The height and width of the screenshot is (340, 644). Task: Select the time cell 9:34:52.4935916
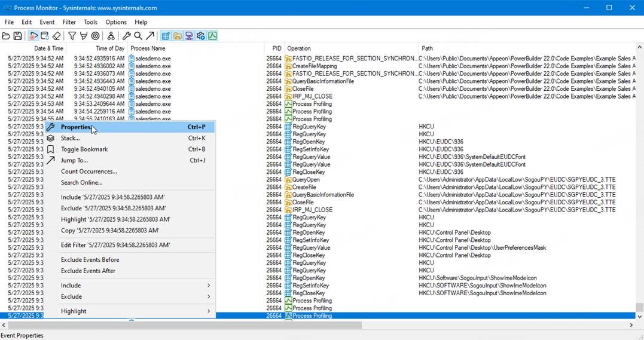click(x=99, y=59)
